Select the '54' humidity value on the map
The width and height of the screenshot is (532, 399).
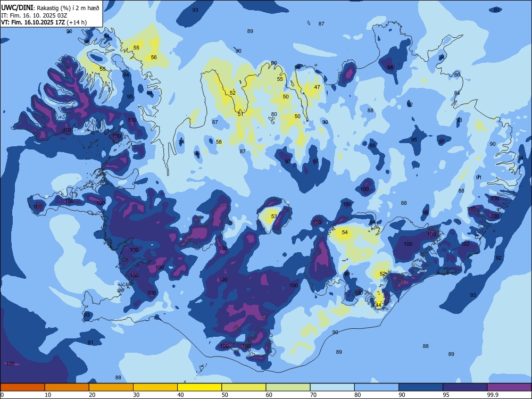point(345,232)
